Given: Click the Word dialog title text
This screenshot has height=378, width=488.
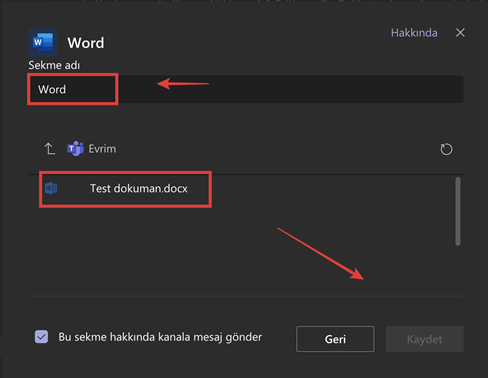Looking at the screenshot, I should pos(86,43).
